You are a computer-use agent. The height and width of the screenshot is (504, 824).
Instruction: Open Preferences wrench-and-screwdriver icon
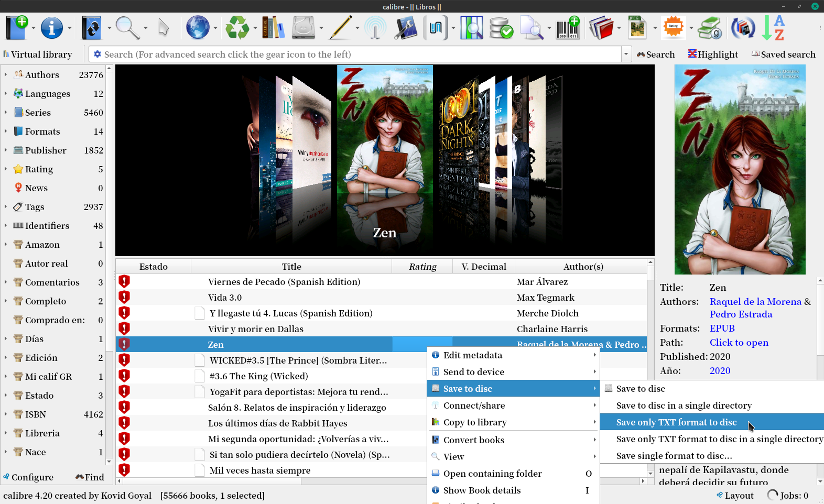(405, 28)
